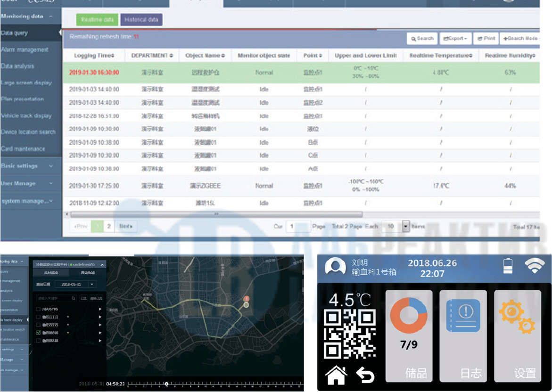Switch to the Historical data tab
The image size is (552, 392).
click(141, 20)
